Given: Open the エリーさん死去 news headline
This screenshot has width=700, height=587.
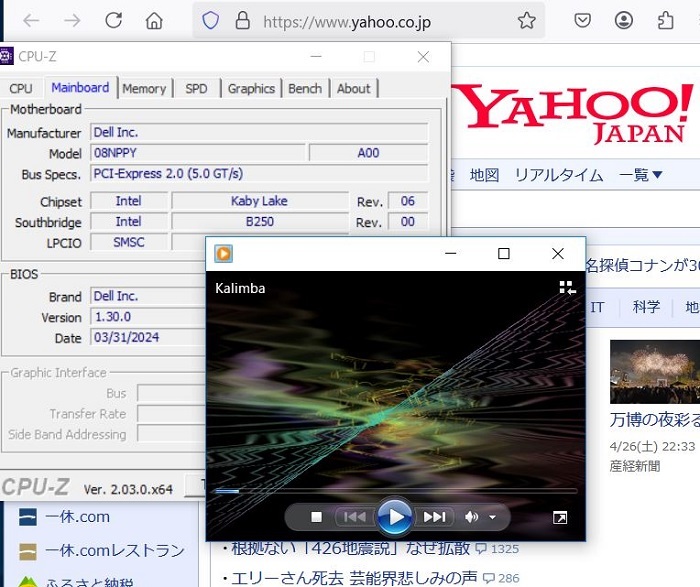Looking at the screenshot, I should tap(354, 578).
